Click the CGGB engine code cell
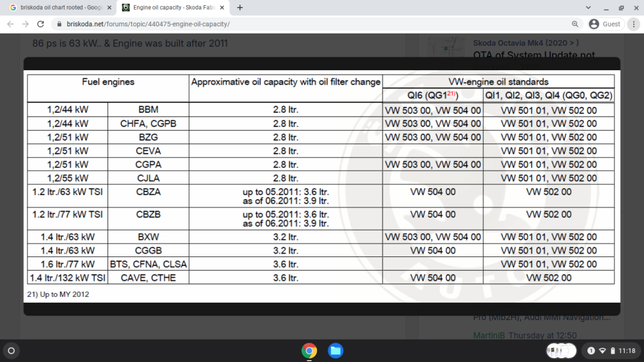Image resolution: width=644 pixels, height=362 pixels. [148, 251]
